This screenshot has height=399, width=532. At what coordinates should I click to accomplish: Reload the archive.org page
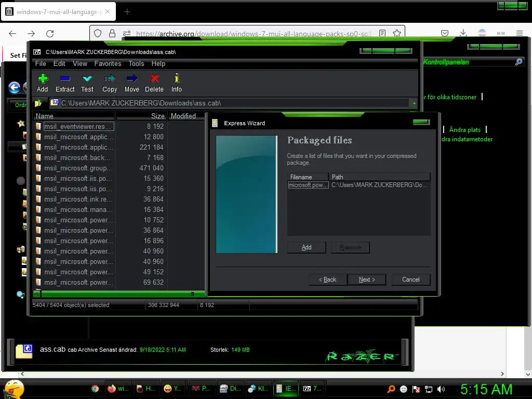point(50,34)
